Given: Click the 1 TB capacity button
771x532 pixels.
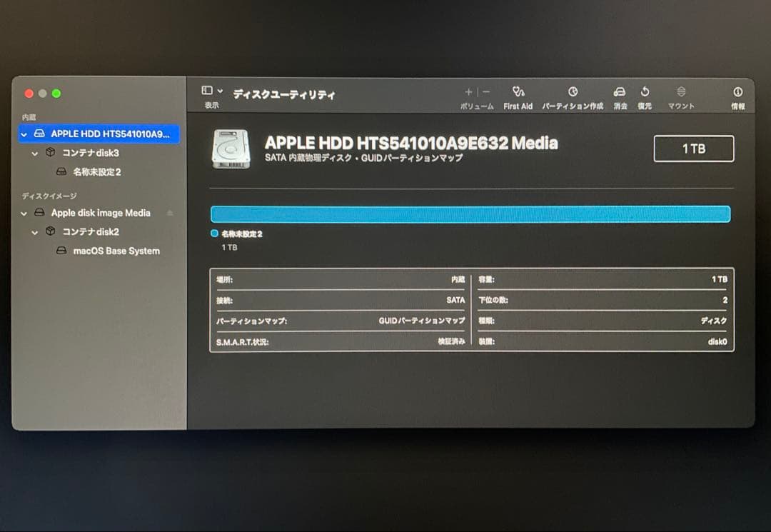Looking at the screenshot, I should pyautogui.click(x=693, y=149).
